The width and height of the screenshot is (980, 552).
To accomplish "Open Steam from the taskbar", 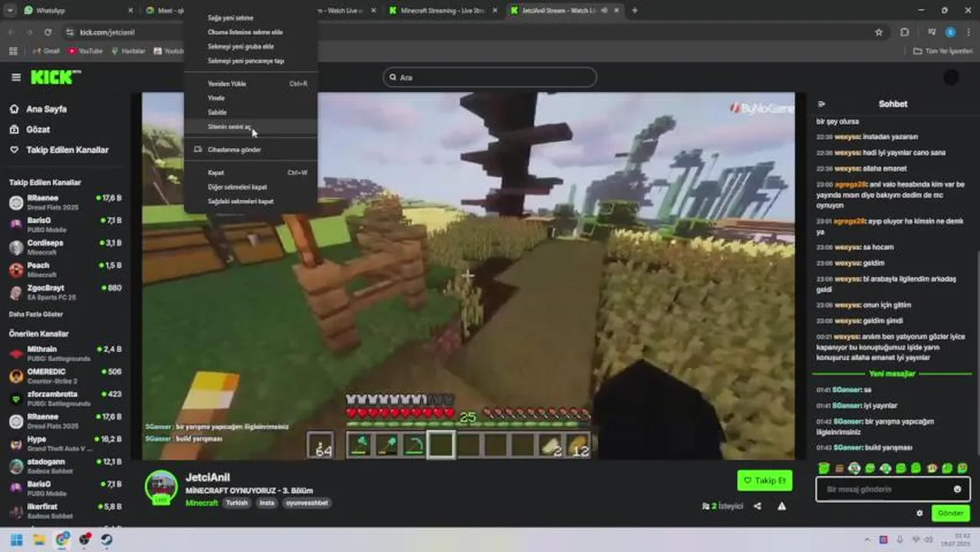I will (107, 540).
